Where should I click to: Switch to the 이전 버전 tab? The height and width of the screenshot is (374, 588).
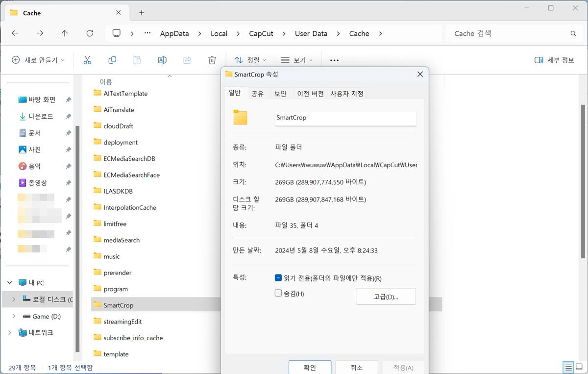(311, 94)
